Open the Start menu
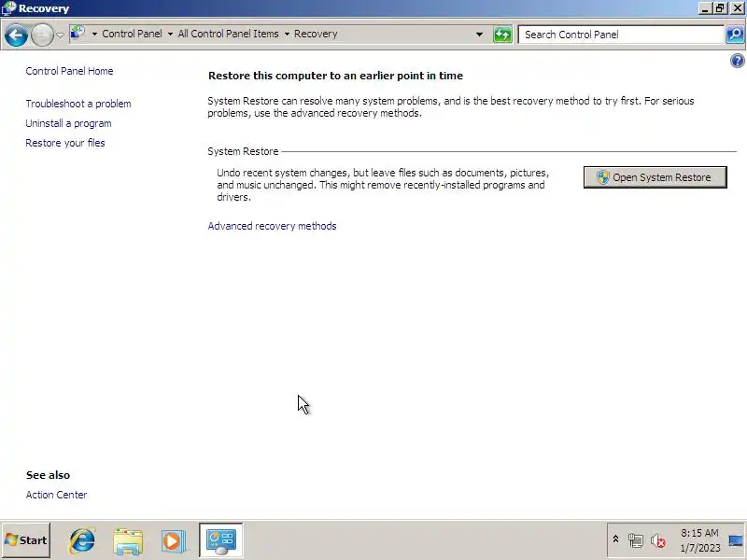747x560 pixels. coord(26,540)
